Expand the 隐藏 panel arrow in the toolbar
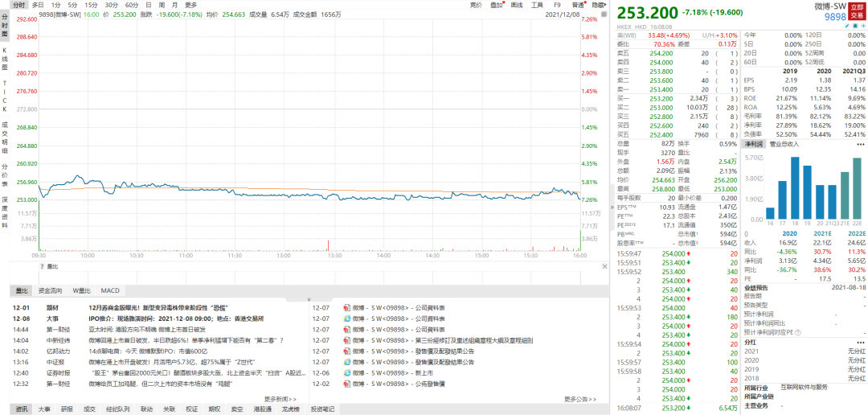The image size is (868, 415). [599, 5]
